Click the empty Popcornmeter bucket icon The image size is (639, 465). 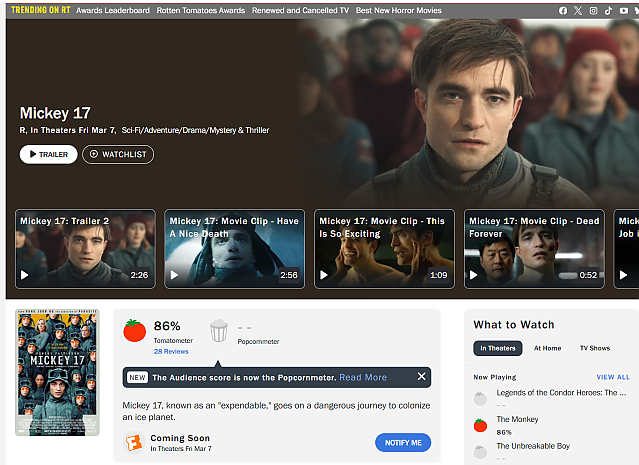click(219, 331)
